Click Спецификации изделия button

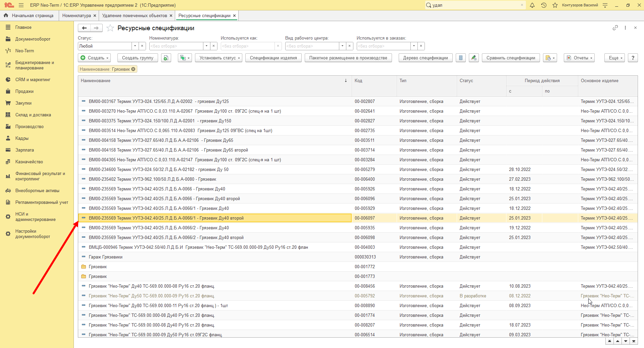273,58
